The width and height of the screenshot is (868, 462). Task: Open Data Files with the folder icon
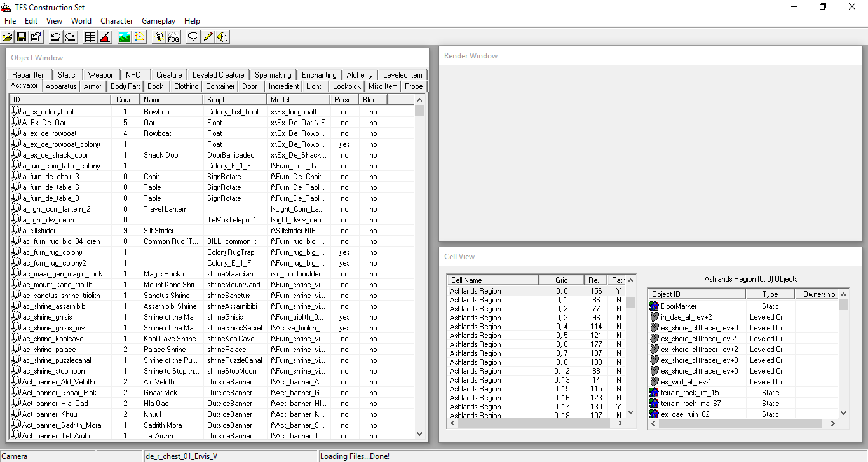(8, 37)
